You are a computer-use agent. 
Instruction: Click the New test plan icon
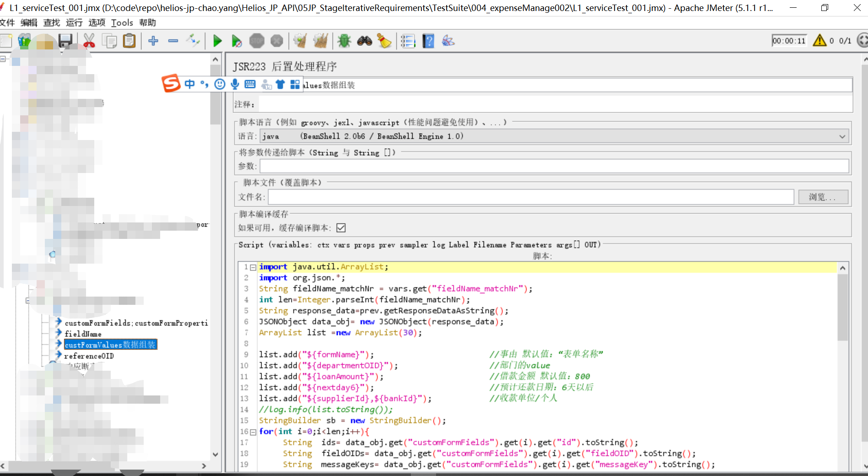coord(5,41)
